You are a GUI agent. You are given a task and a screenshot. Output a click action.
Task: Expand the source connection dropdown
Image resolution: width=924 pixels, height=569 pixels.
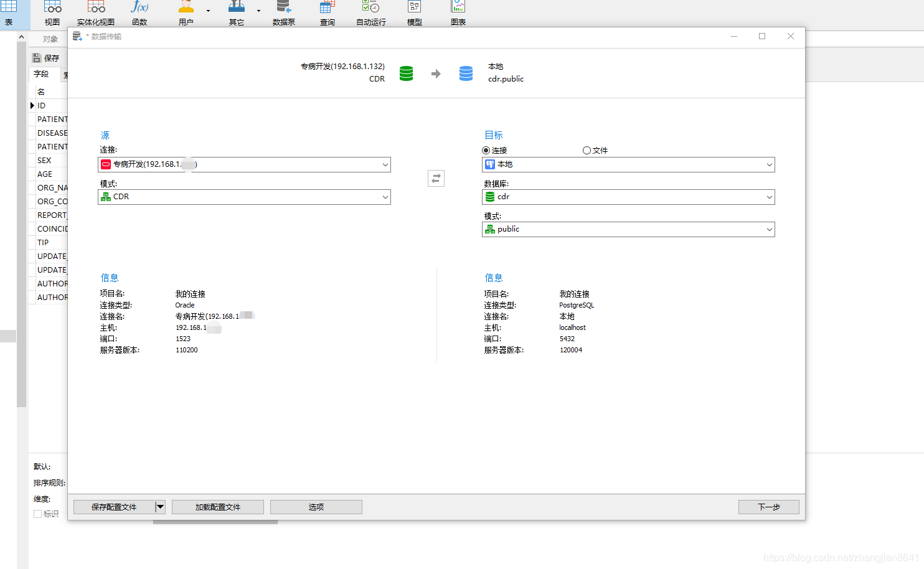point(385,164)
